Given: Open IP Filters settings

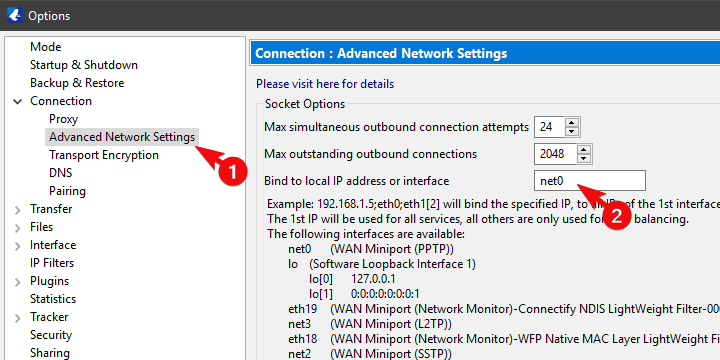Looking at the screenshot, I should click(x=52, y=263).
